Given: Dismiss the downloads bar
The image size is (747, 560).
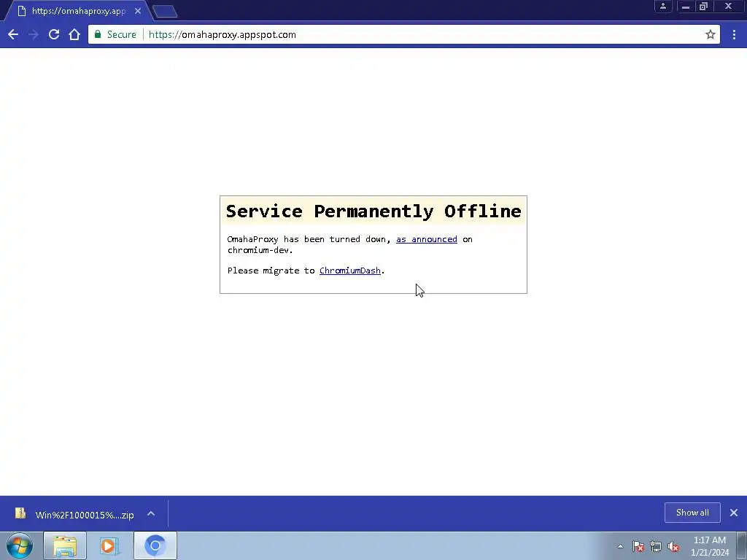Looking at the screenshot, I should pyautogui.click(x=734, y=513).
